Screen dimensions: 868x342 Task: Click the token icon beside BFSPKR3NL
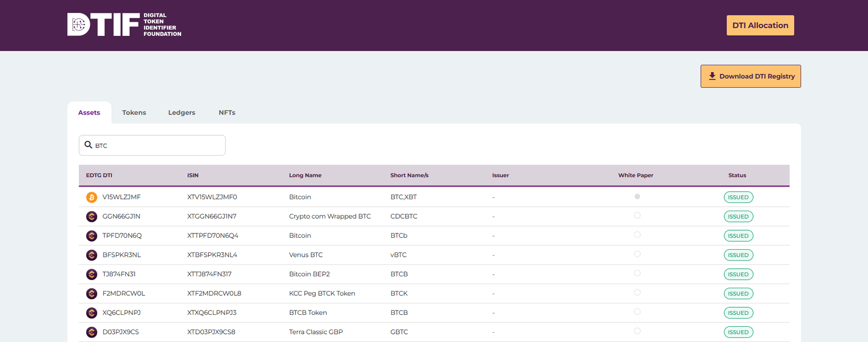pos(92,255)
